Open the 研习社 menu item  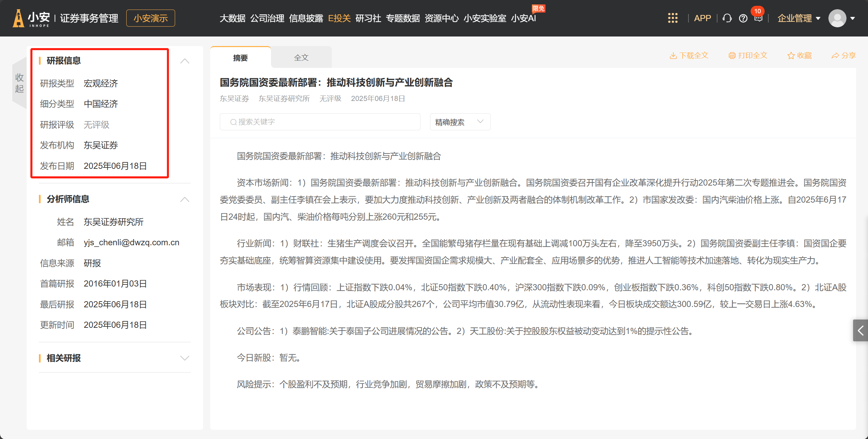(x=368, y=18)
